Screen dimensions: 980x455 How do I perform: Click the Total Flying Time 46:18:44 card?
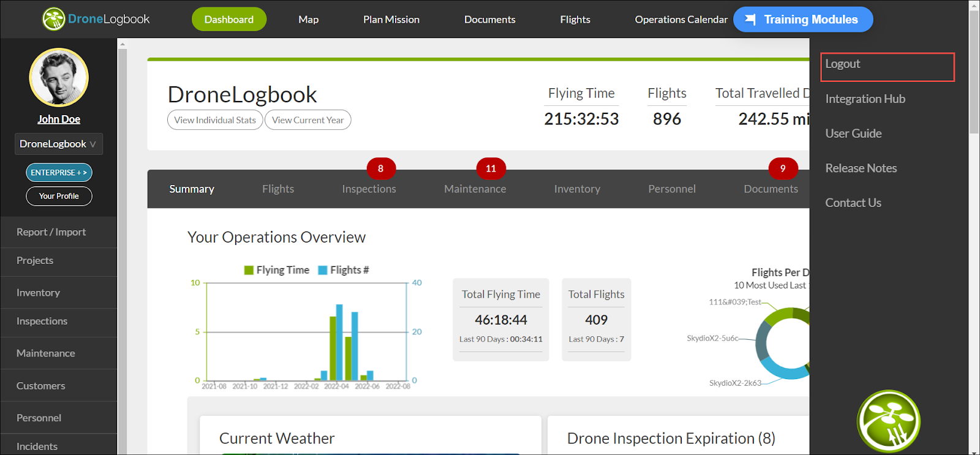(x=501, y=319)
